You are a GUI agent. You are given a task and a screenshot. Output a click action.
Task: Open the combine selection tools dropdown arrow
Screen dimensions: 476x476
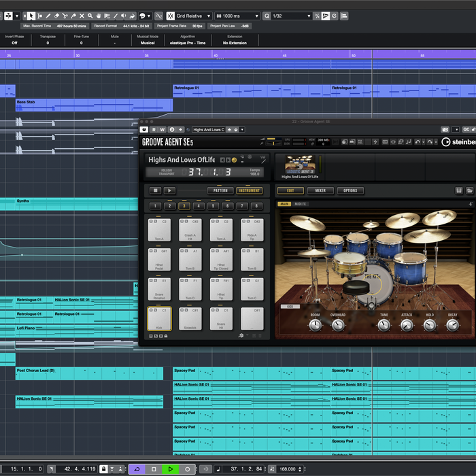click(x=17, y=16)
